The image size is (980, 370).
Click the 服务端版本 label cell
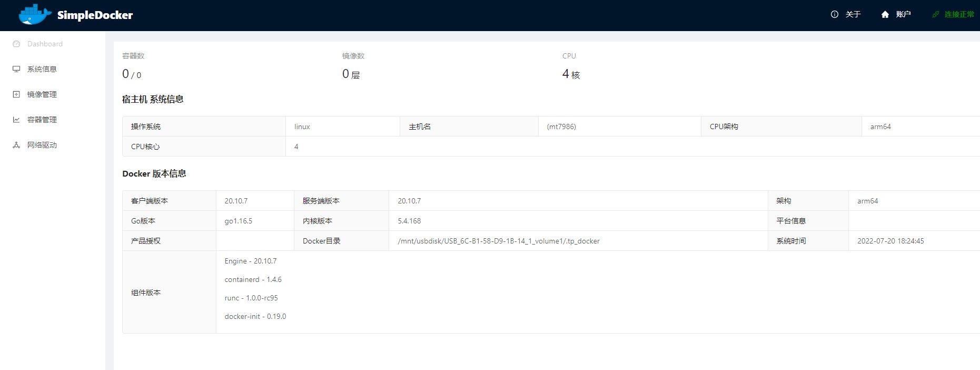click(x=341, y=201)
